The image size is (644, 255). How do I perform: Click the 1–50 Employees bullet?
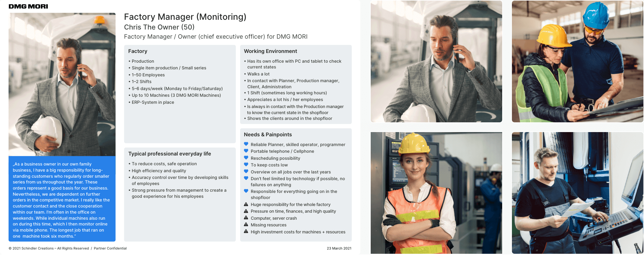[x=147, y=75]
